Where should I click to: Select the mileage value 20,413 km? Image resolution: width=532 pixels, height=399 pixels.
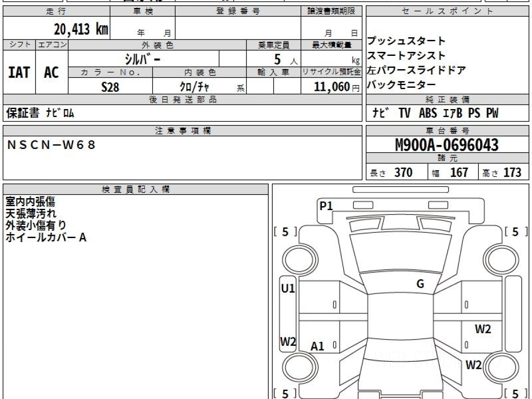(81, 29)
